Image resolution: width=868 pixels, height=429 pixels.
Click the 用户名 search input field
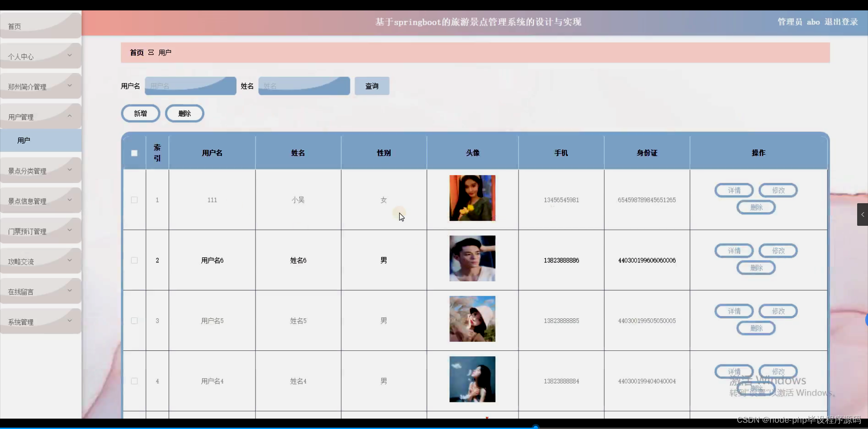tap(190, 86)
